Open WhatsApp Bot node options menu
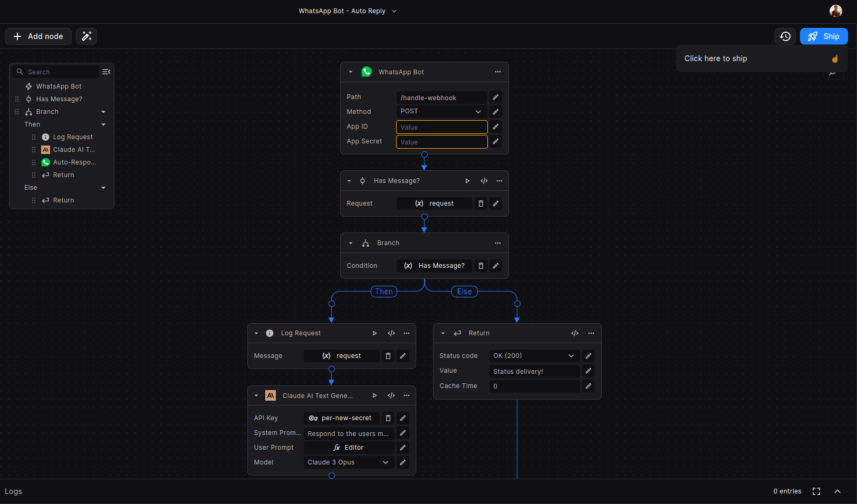Viewport: 857px width, 504px height. pos(497,72)
